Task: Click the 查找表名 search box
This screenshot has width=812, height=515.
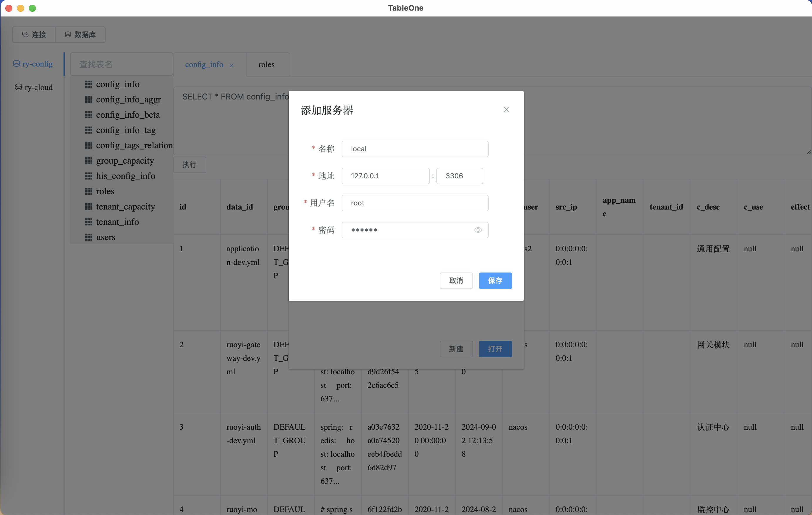Action: point(121,64)
